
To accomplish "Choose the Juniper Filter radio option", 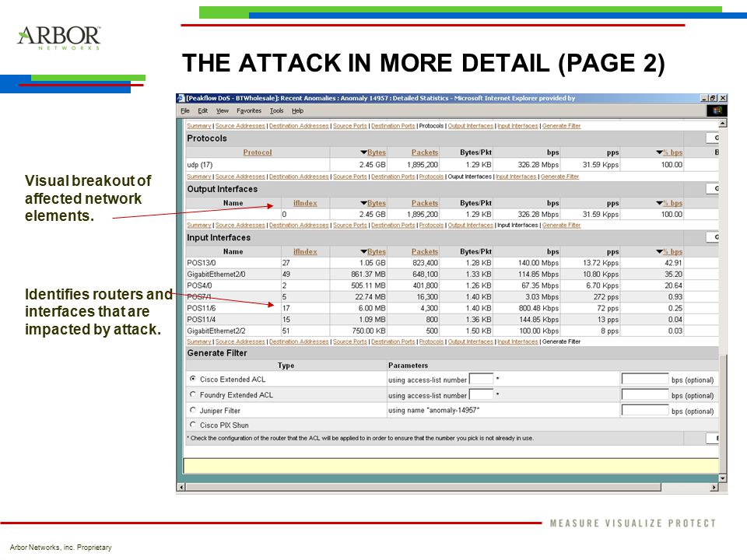I will (x=193, y=410).
